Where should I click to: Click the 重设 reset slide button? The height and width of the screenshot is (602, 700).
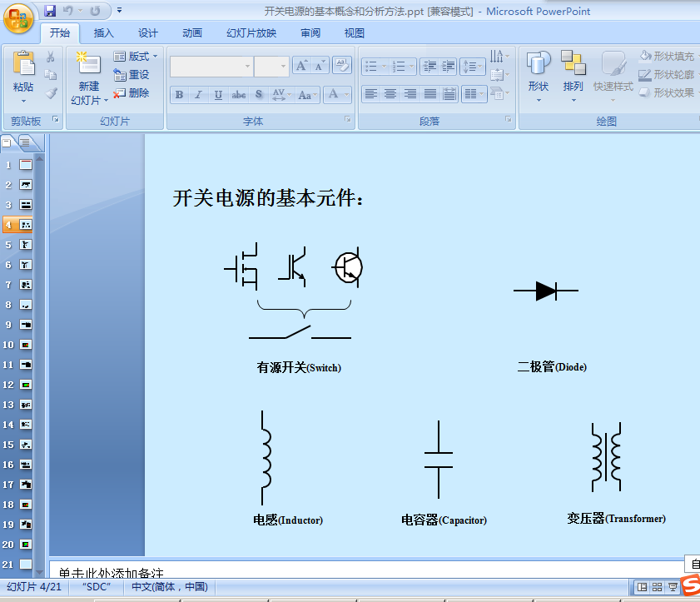click(x=132, y=75)
